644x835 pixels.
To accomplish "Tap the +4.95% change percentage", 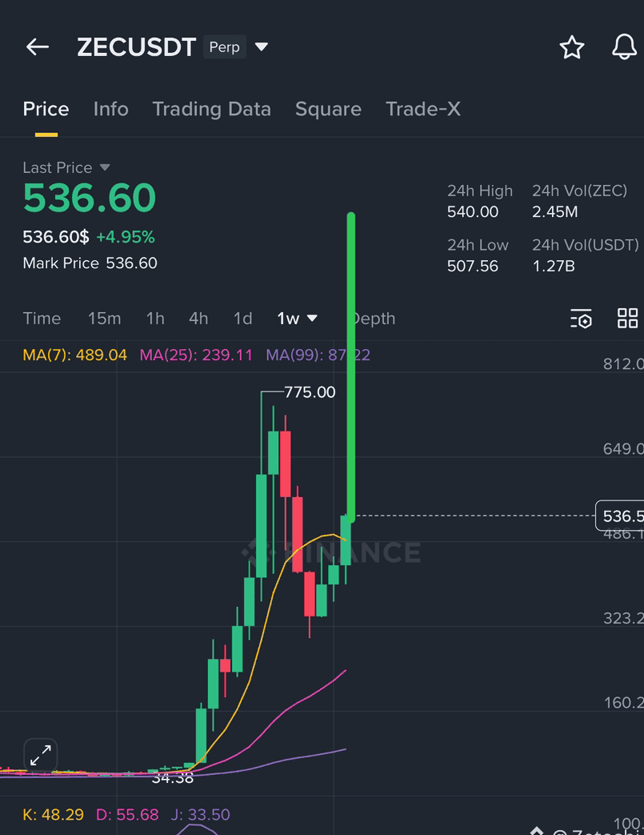I will click(126, 237).
